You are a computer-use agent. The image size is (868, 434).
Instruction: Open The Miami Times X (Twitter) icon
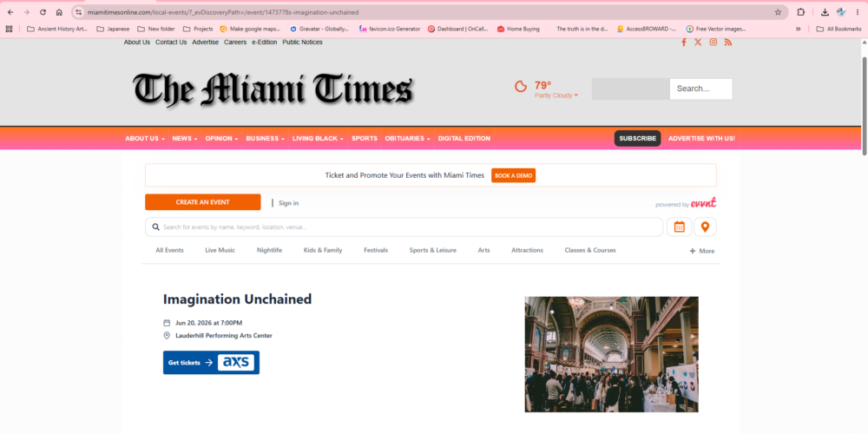coord(698,42)
